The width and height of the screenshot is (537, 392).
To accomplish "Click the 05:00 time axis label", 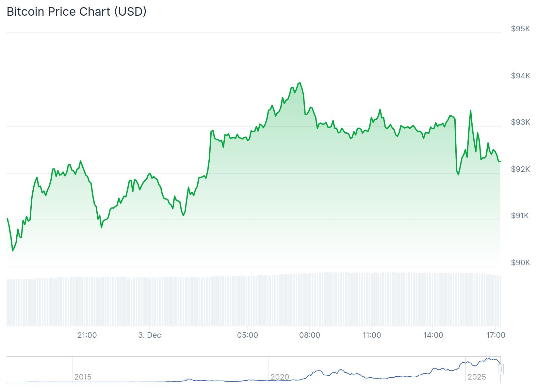I will (x=248, y=335).
